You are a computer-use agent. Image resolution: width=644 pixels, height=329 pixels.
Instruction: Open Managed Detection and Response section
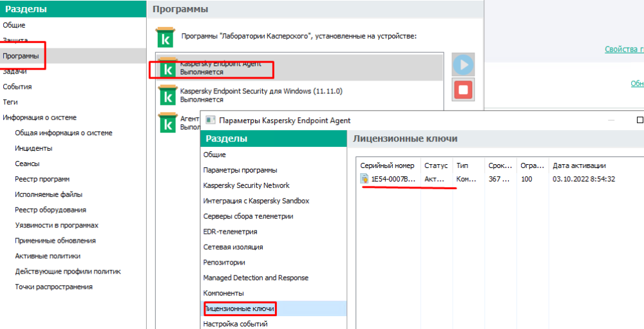coord(256,277)
